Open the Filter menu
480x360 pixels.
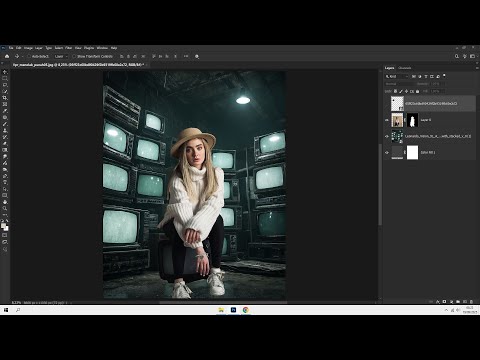pos(69,48)
